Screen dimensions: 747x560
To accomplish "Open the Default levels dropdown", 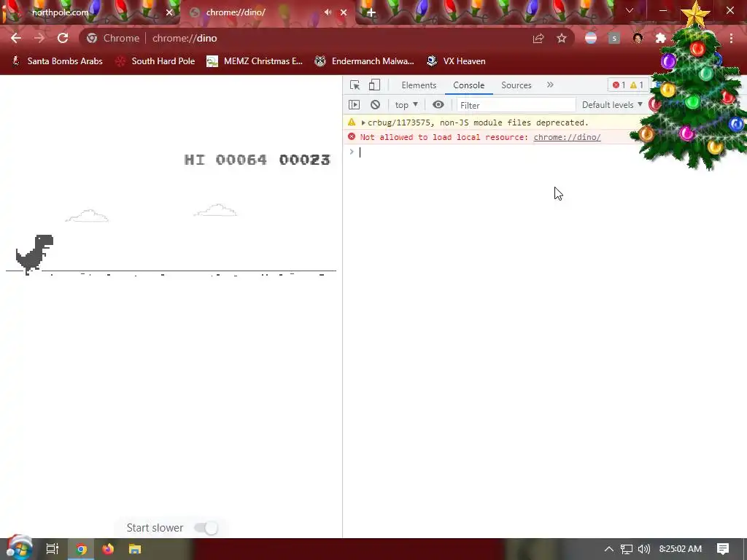I will 612,105.
